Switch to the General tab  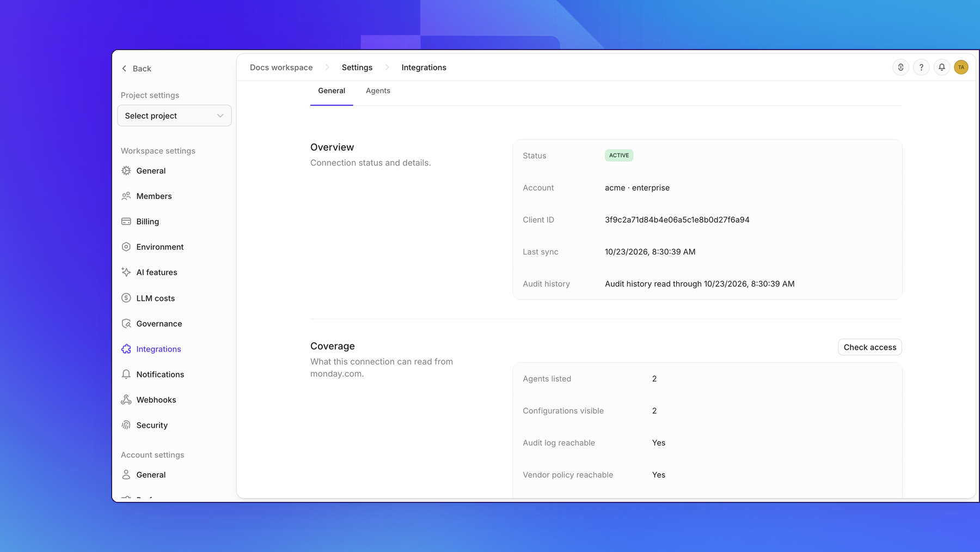pyautogui.click(x=332, y=91)
